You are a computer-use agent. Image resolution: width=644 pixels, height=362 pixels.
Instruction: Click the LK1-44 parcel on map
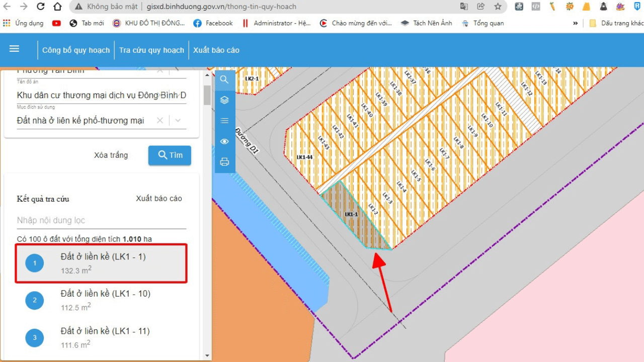click(x=305, y=157)
